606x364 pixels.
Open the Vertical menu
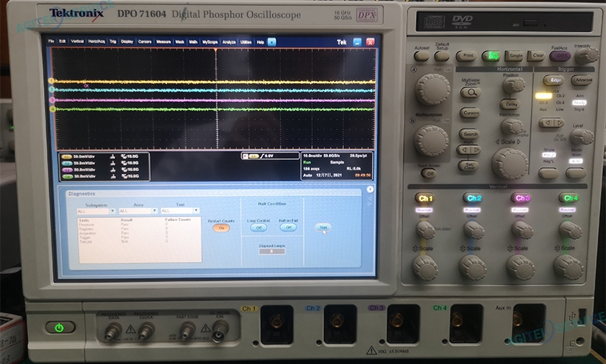pos(77,41)
